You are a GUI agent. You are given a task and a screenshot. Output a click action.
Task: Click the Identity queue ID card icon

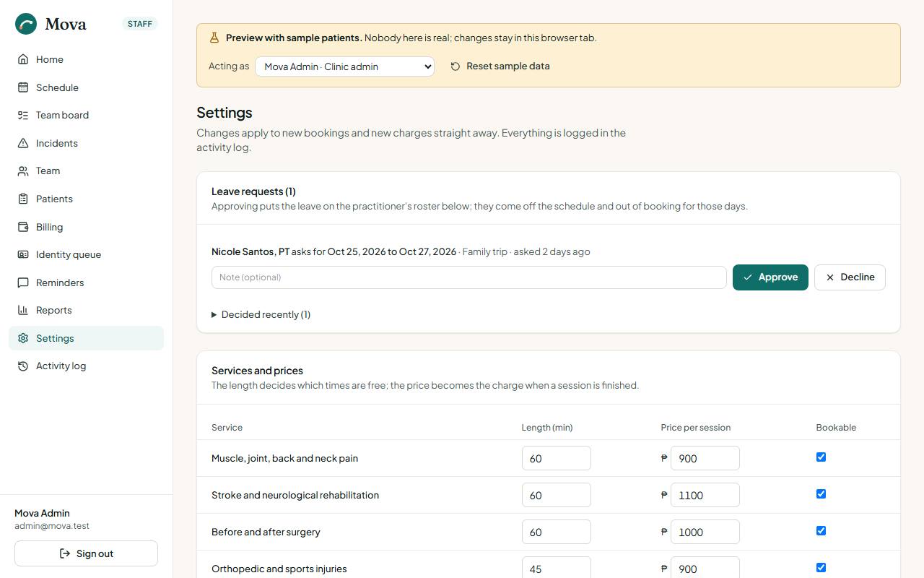click(23, 254)
